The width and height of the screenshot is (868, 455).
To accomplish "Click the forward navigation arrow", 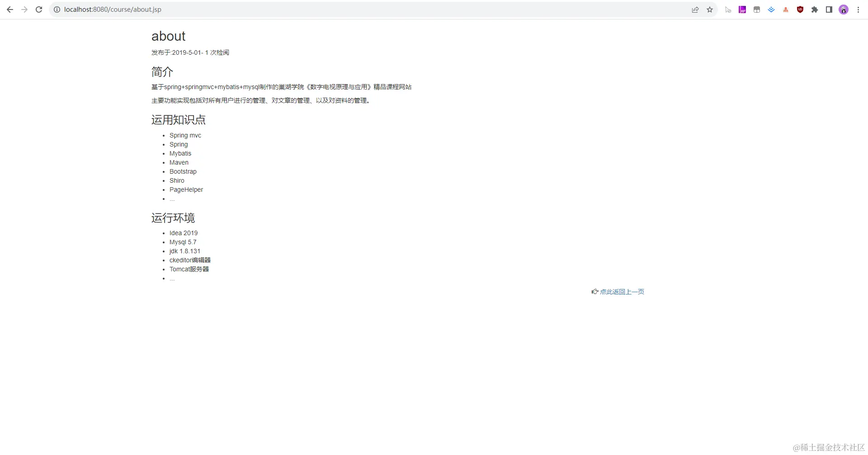I will pyautogui.click(x=24, y=9).
